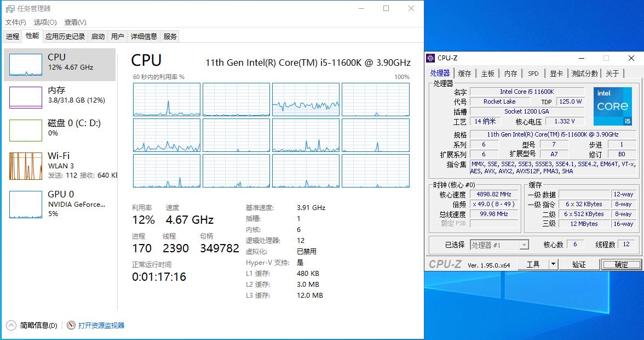
Task: Click the 3.91 GHz base speed value
Action: tap(311, 208)
